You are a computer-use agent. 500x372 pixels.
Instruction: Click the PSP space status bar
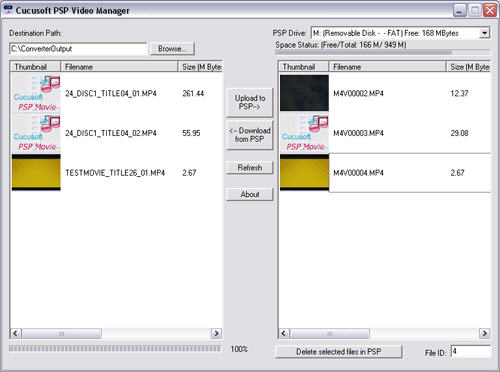tap(383, 52)
